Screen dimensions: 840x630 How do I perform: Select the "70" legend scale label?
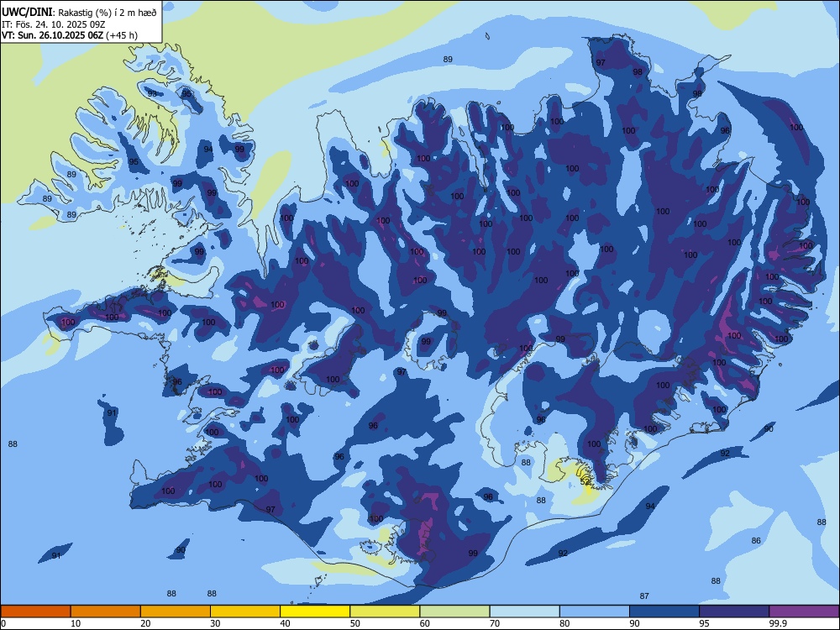coord(495,623)
